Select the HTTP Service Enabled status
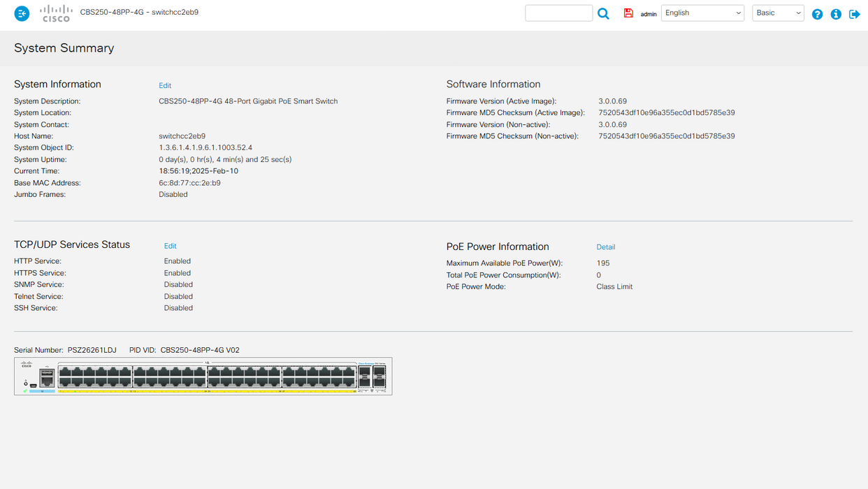 pyautogui.click(x=178, y=261)
